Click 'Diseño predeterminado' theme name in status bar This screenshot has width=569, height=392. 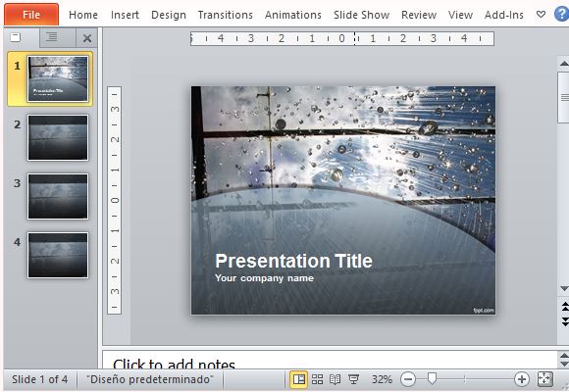[x=150, y=379]
